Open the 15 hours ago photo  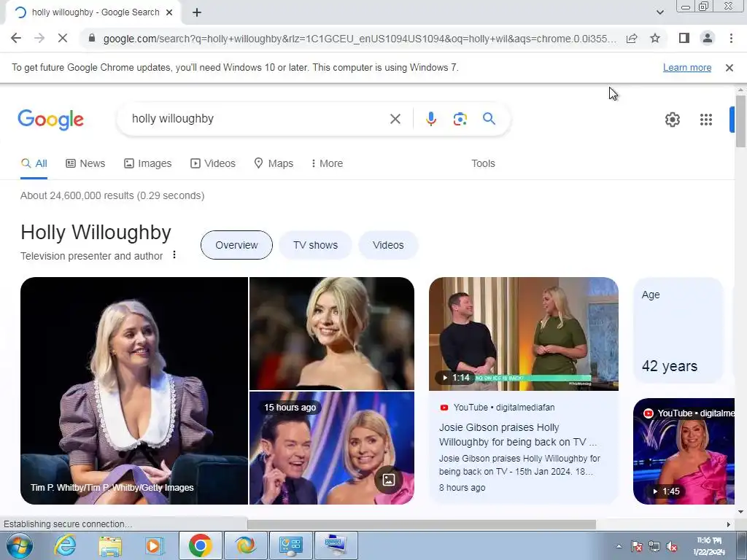tap(332, 448)
